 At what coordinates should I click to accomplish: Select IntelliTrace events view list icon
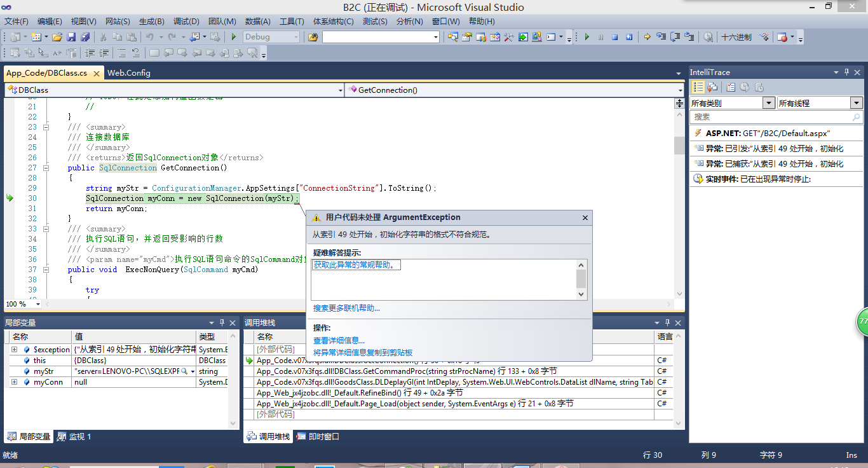point(698,87)
